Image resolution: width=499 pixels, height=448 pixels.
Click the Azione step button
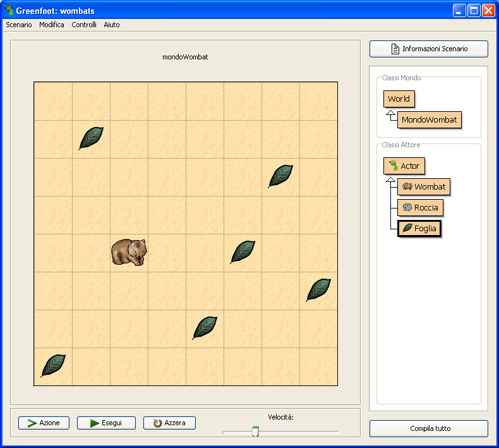click(x=44, y=423)
